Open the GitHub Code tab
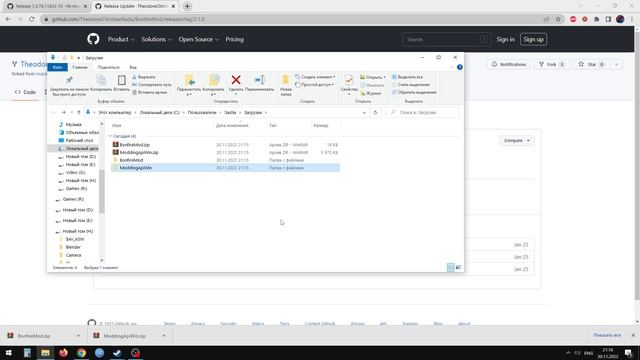This screenshot has height=360, width=640. click(25, 92)
